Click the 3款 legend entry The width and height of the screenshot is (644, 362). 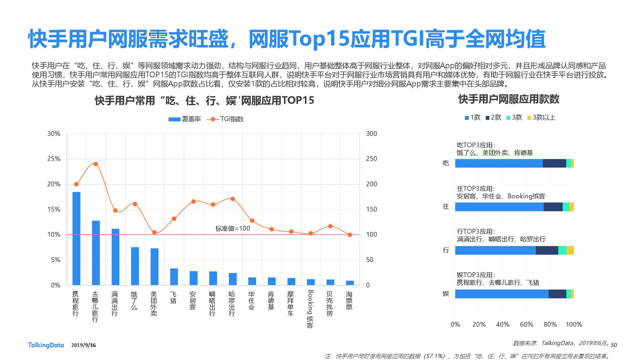(514, 117)
